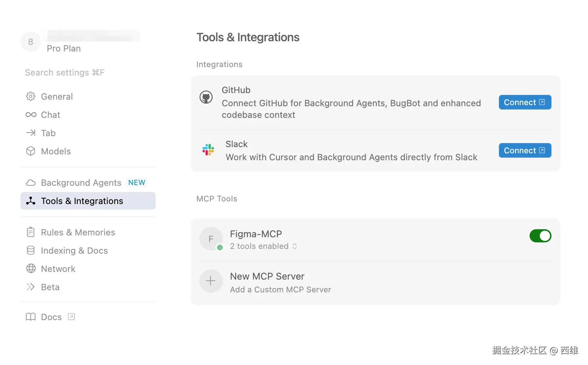Connect the GitHub integration
Screen dimensions: 588x365
click(525, 102)
